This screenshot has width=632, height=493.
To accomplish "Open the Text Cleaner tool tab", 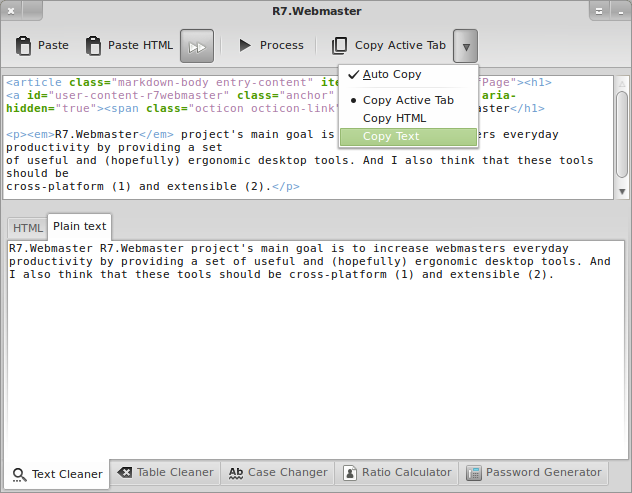I will click(x=57, y=474).
